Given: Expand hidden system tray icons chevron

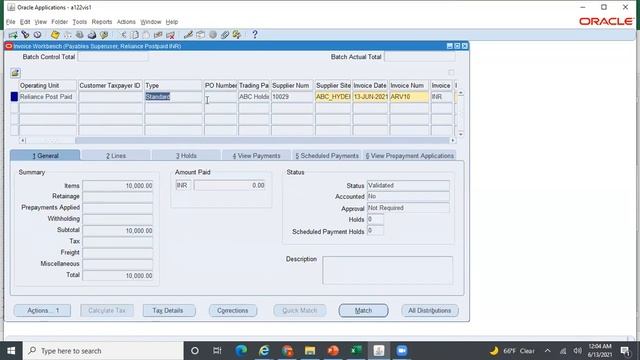Looking at the screenshot, I should point(547,351).
